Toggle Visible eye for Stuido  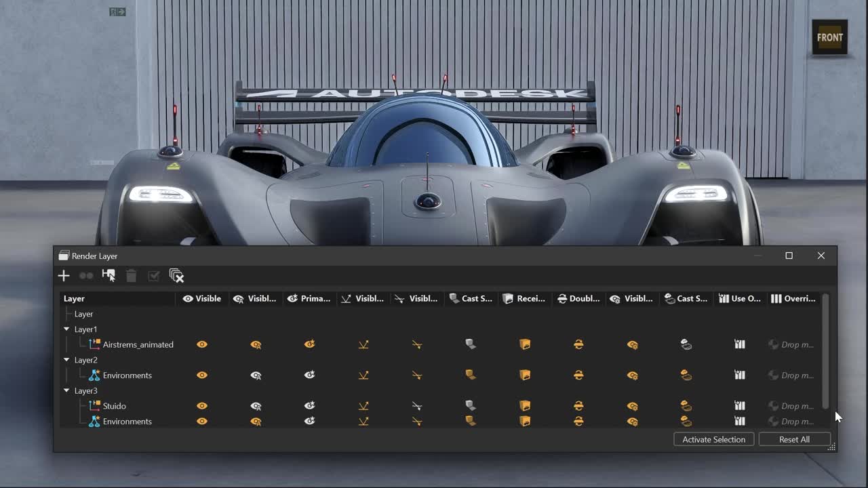202,406
